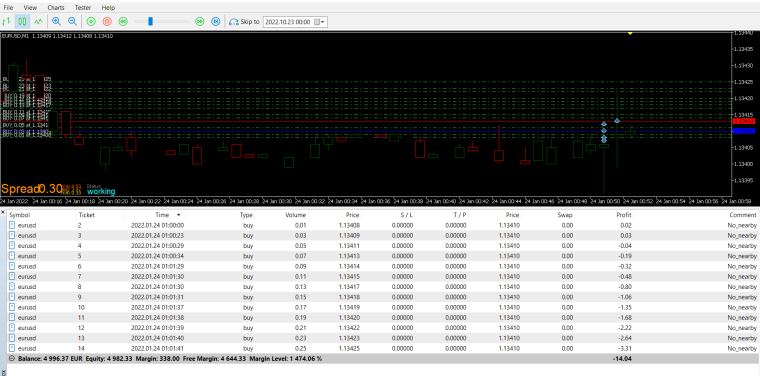Collapse the balance summary row
Viewport: 760px width, 376px height.
(x=12, y=359)
